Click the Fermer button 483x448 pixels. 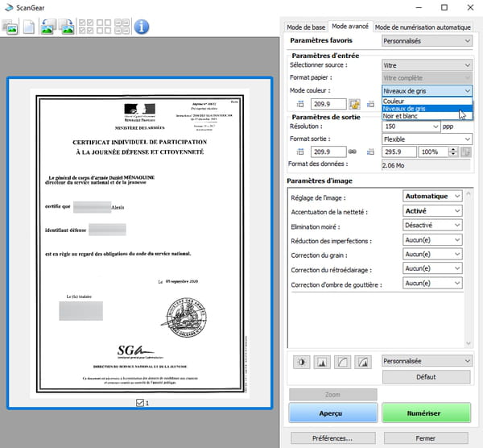(426, 438)
